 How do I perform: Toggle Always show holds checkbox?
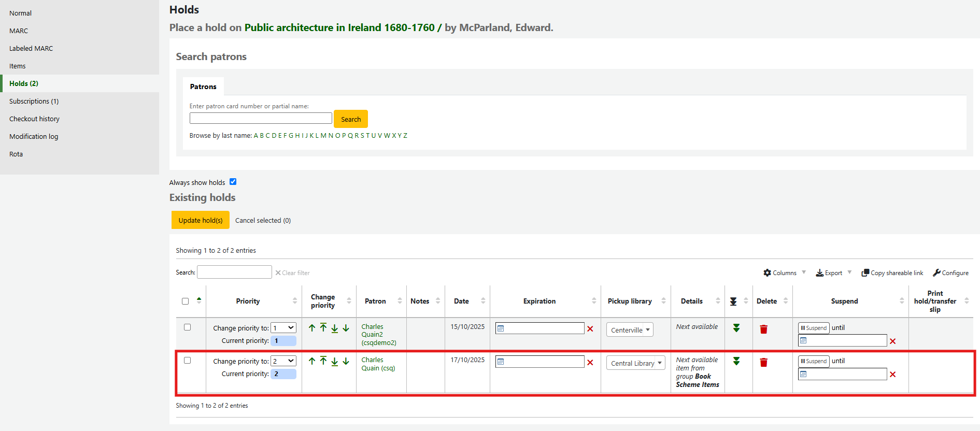coord(233,182)
